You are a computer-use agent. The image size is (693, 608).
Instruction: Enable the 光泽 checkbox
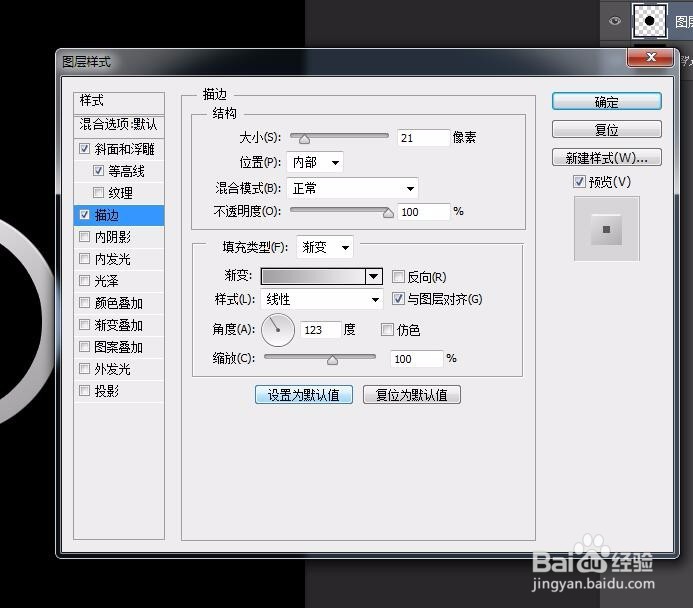[84, 281]
